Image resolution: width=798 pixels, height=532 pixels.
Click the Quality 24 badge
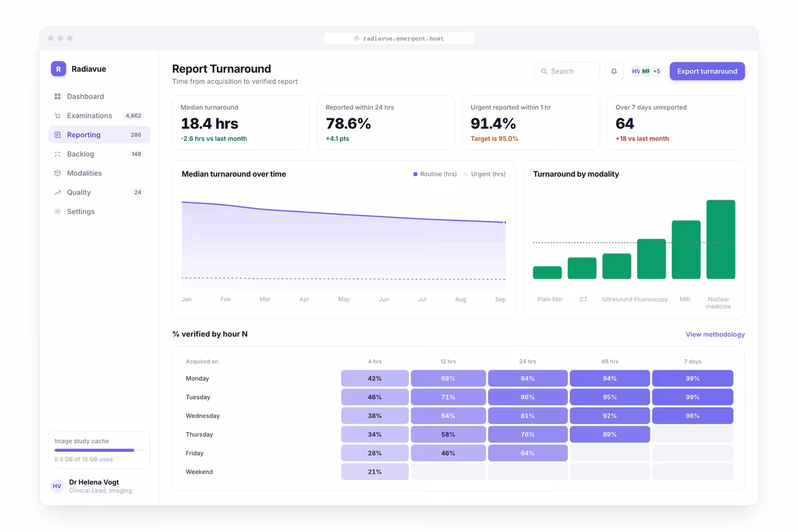coord(138,193)
